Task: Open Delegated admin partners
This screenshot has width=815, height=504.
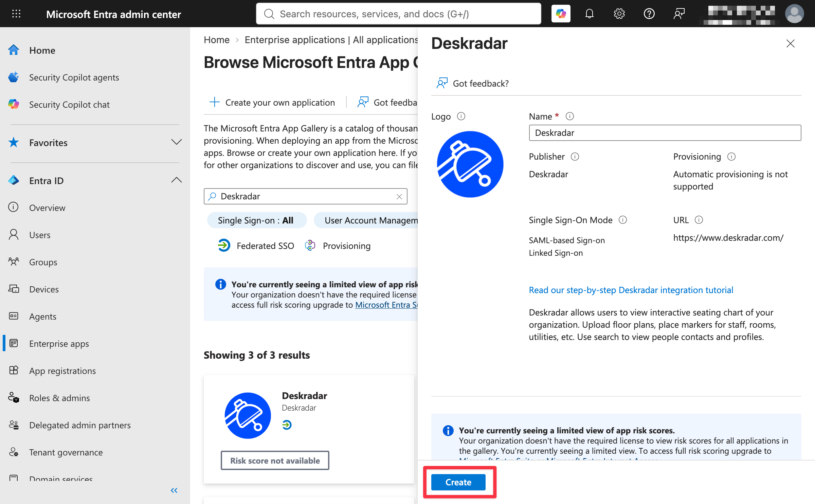Action: click(x=80, y=425)
